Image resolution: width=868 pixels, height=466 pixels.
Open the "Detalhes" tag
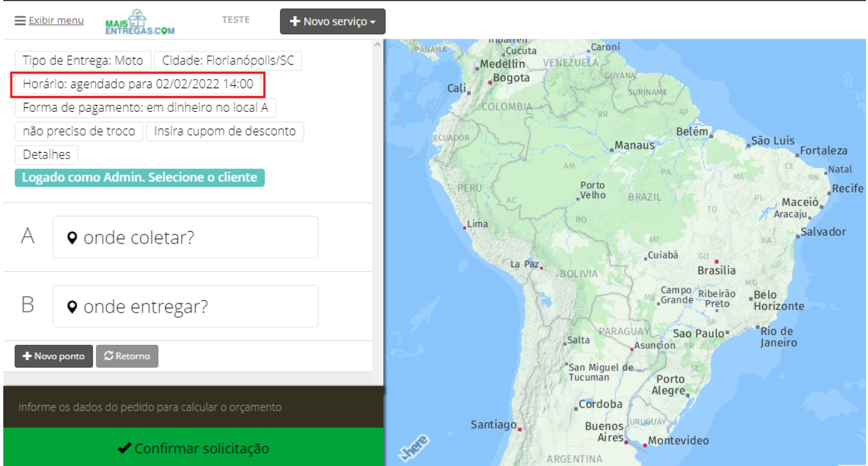point(47,155)
